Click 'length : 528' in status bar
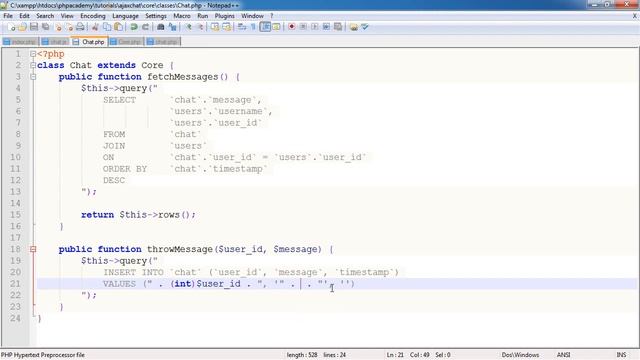The height and width of the screenshot is (360, 640). coord(302,355)
